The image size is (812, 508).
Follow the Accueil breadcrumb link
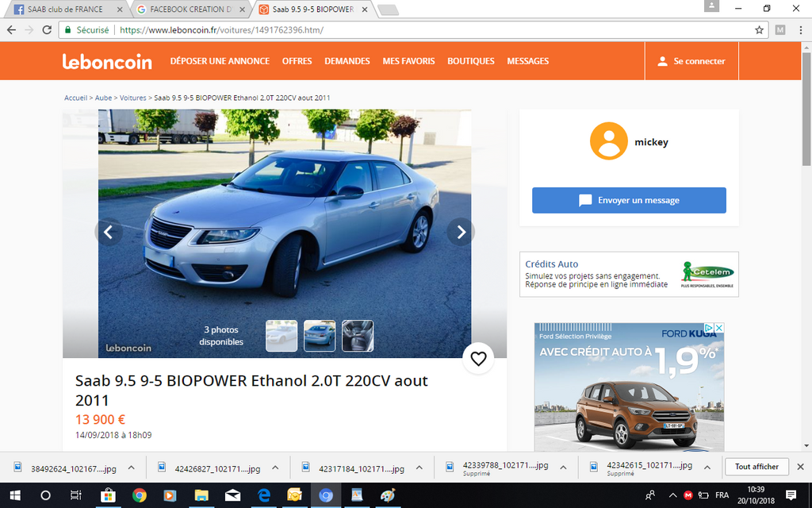(75, 98)
